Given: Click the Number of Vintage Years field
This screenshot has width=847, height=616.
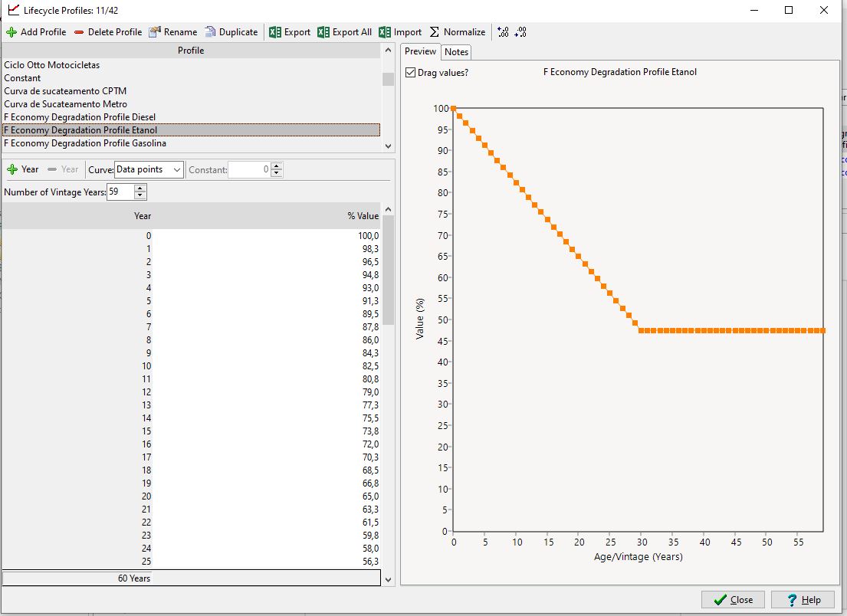Looking at the screenshot, I should pyautogui.click(x=120, y=192).
